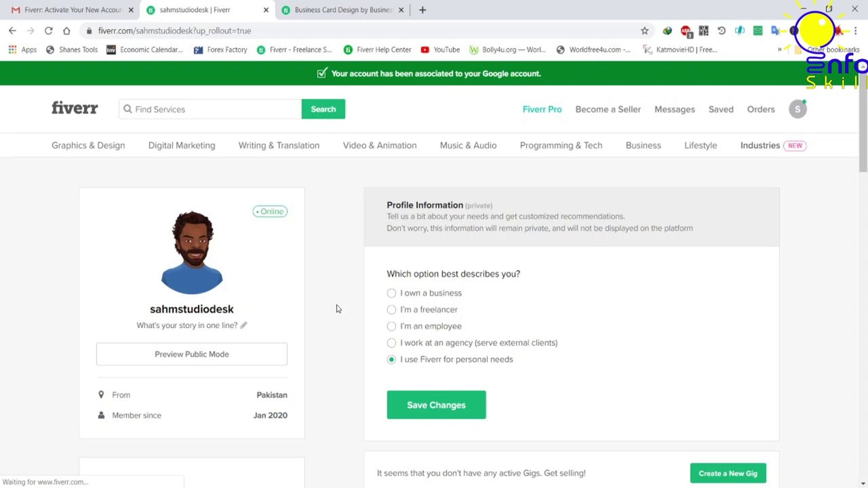
Task: Expand the Video & Animation category menu
Action: pyautogui.click(x=380, y=145)
